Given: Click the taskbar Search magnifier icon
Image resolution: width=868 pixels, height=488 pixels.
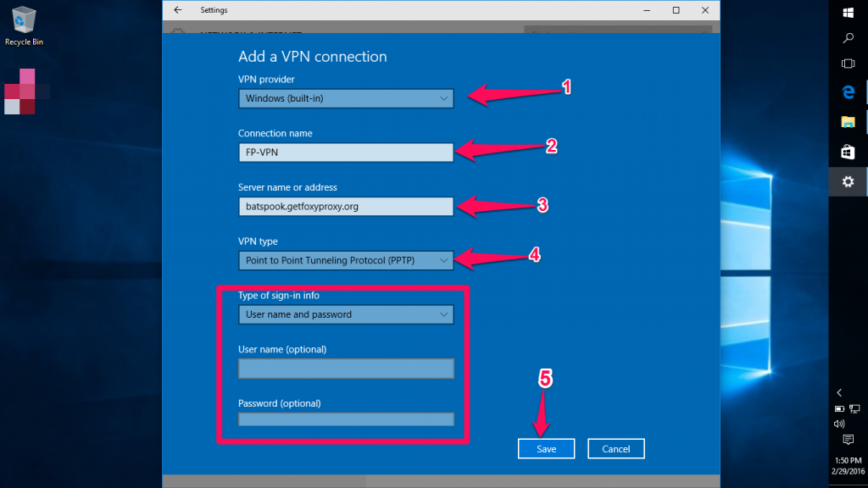Looking at the screenshot, I should (x=848, y=38).
